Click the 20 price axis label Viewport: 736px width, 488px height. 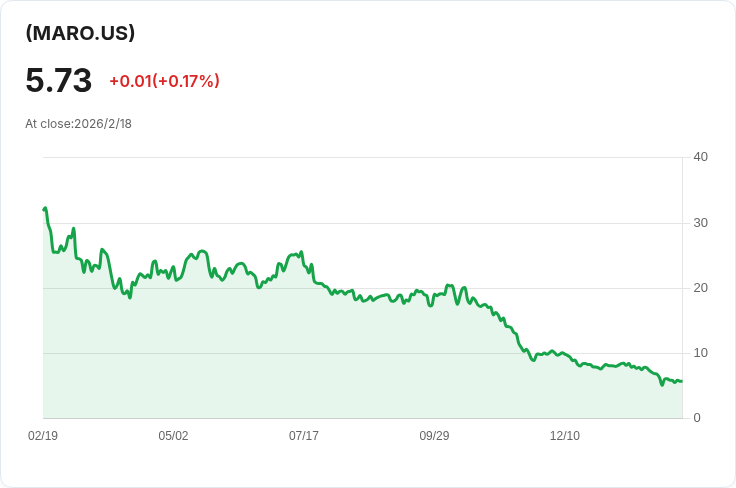700,288
